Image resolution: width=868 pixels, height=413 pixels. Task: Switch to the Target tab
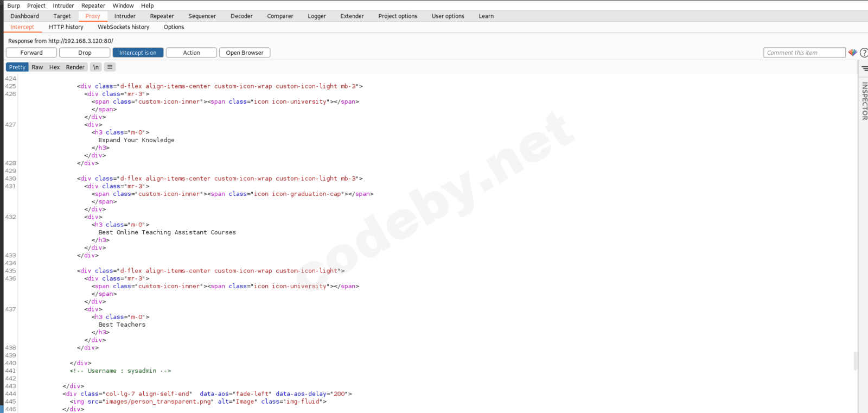[x=62, y=16]
